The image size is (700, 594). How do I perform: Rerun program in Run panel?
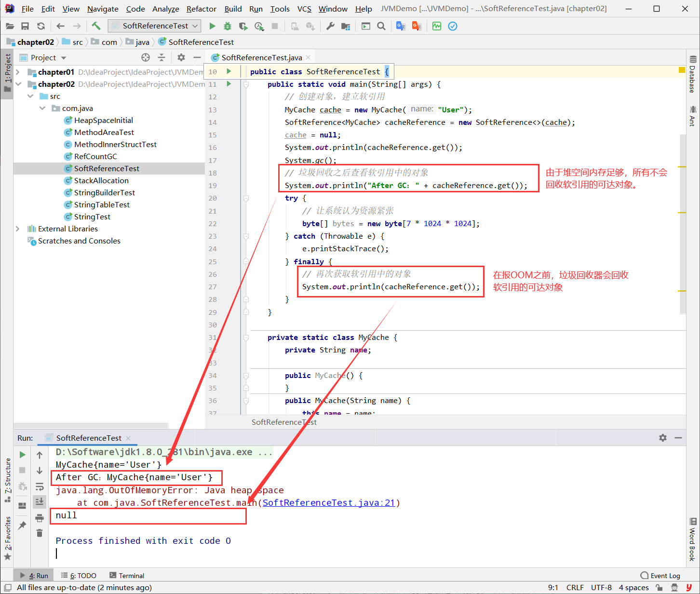tap(22, 455)
